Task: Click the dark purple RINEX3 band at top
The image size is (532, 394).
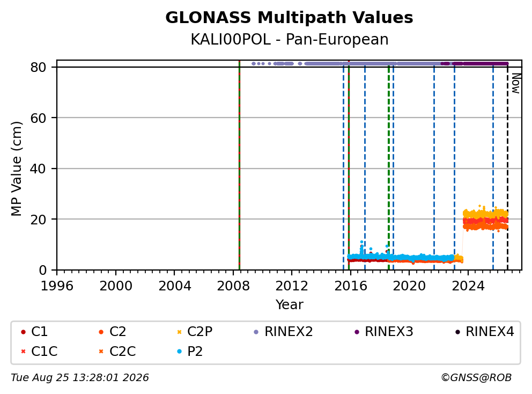Action: 475,63
